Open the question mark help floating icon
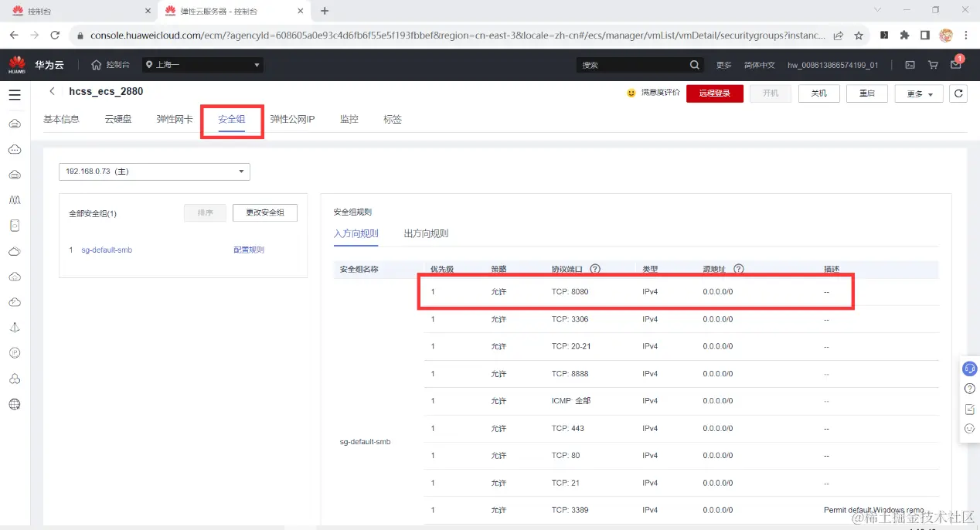This screenshot has width=980, height=530. tap(970, 389)
